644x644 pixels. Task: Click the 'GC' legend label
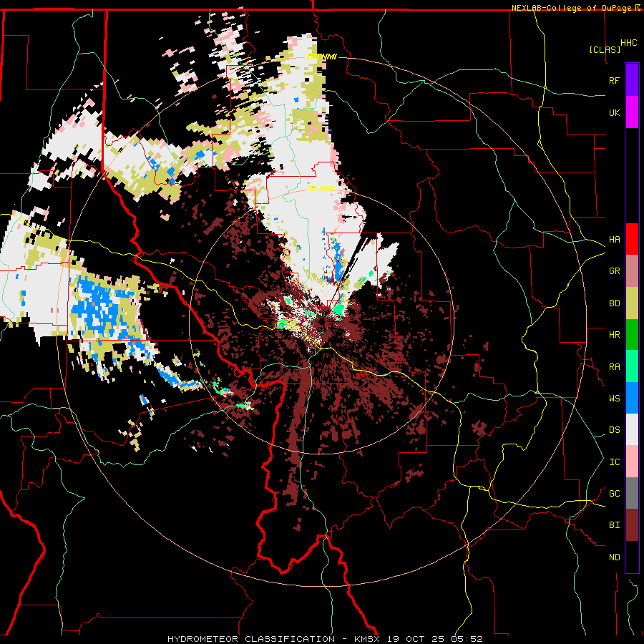614,494
